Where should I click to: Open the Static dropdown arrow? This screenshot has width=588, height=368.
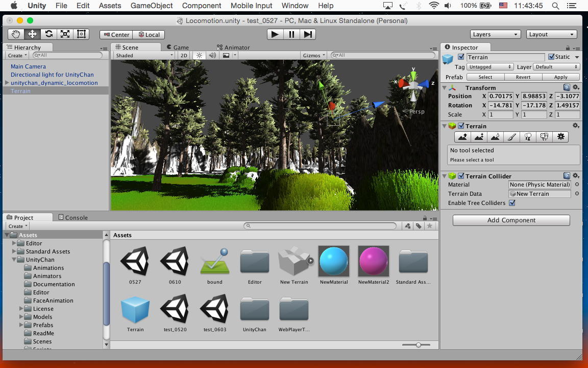[577, 57]
